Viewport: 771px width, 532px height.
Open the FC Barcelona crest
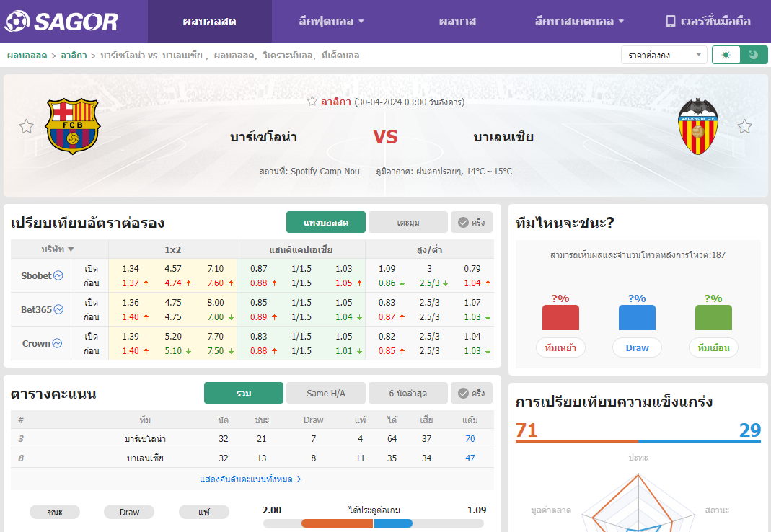point(73,126)
